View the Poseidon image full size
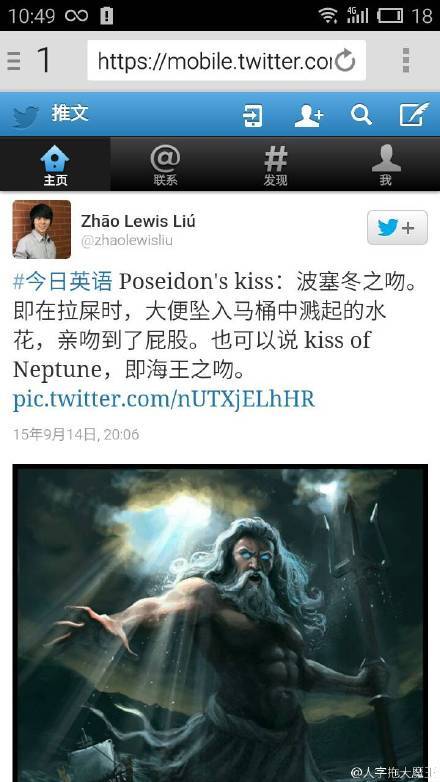 (x=220, y=623)
